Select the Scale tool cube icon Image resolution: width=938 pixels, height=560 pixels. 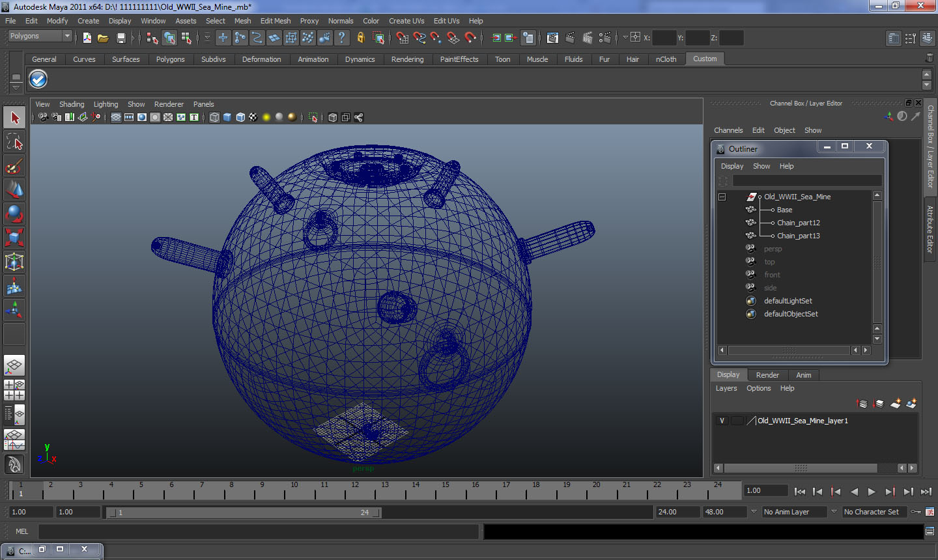pyautogui.click(x=14, y=238)
